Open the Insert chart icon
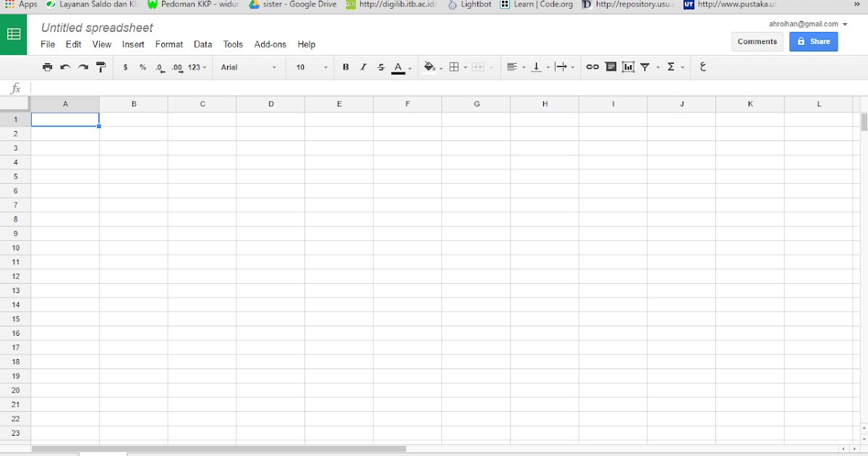 tap(626, 67)
